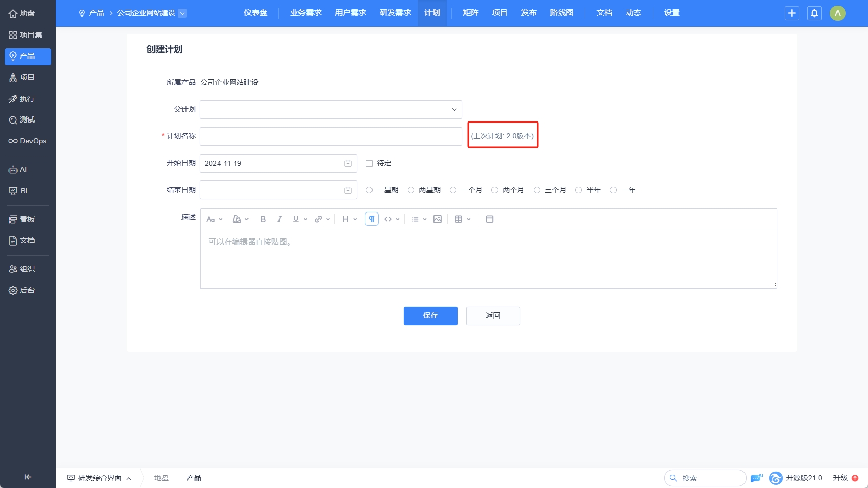This screenshot has height=488, width=868.
Task: Select the 一个月 radio option
Action: tap(453, 190)
